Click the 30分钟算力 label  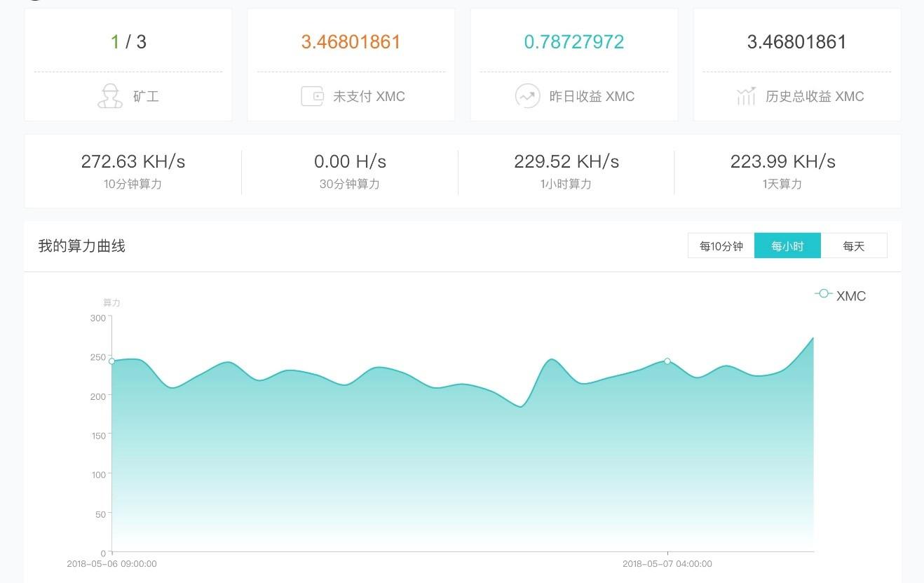[350, 184]
